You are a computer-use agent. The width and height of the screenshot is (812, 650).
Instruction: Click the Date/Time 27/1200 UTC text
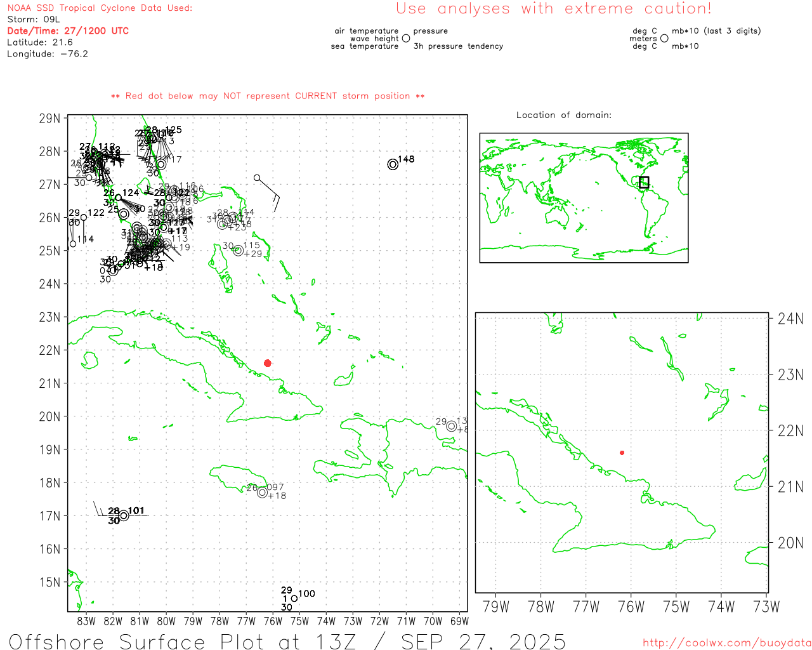[68, 30]
